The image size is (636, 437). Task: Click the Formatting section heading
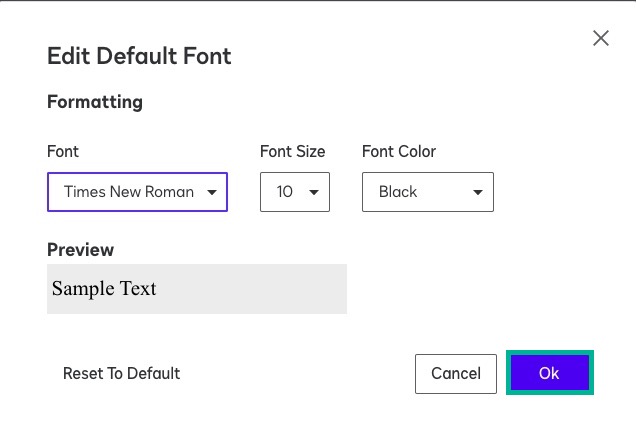(x=95, y=102)
